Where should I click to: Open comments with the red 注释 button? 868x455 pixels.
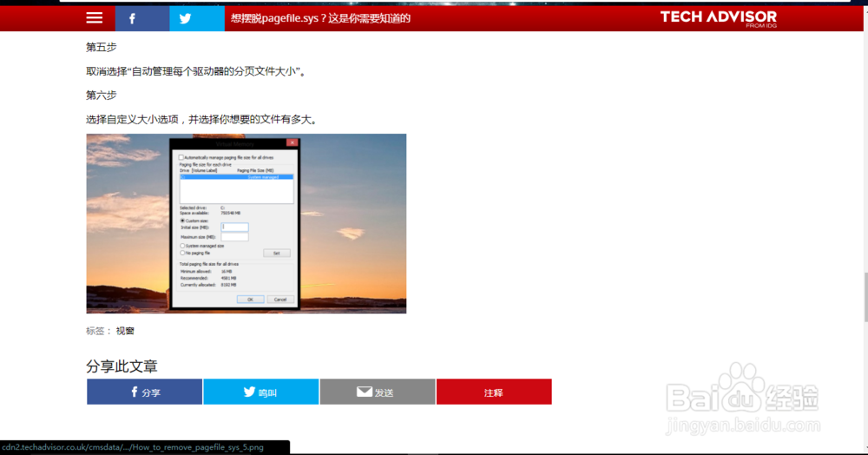click(x=494, y=392)
